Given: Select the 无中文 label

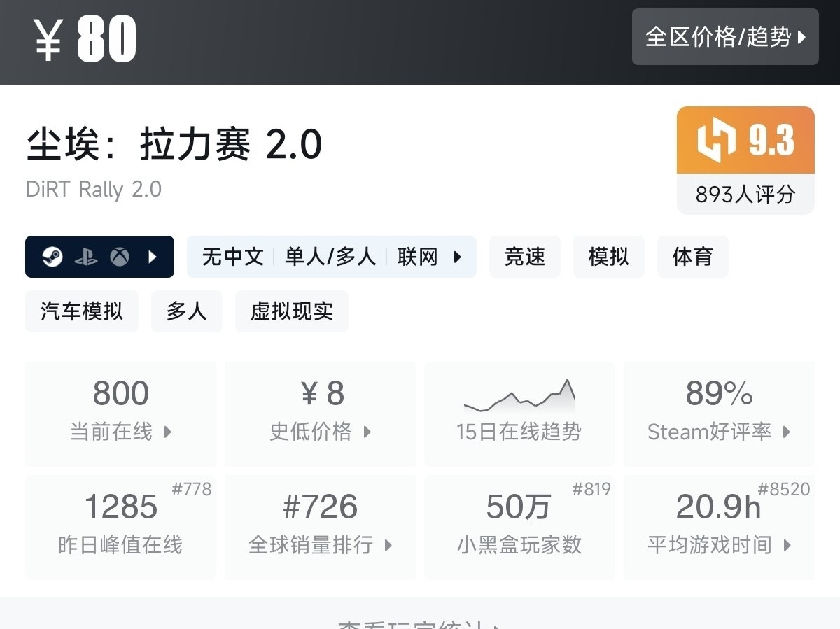Looking at the screenshot, I should click(233, 257).
